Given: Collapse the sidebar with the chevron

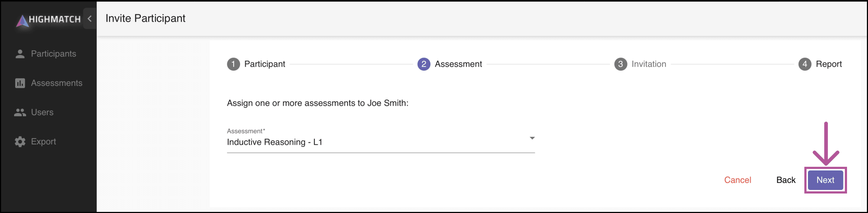Looking at the screenshot, I should tap(90, 18).
